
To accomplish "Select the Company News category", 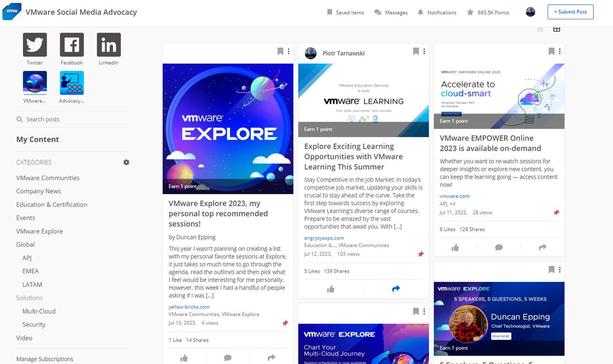I will [39, 191].
